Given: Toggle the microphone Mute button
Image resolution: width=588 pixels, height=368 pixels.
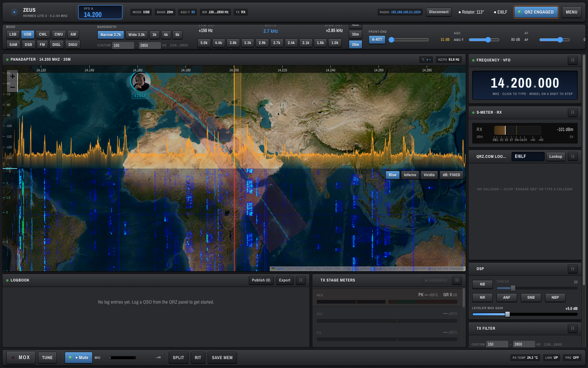Looking at the screenshot, I should click(79, 358).
